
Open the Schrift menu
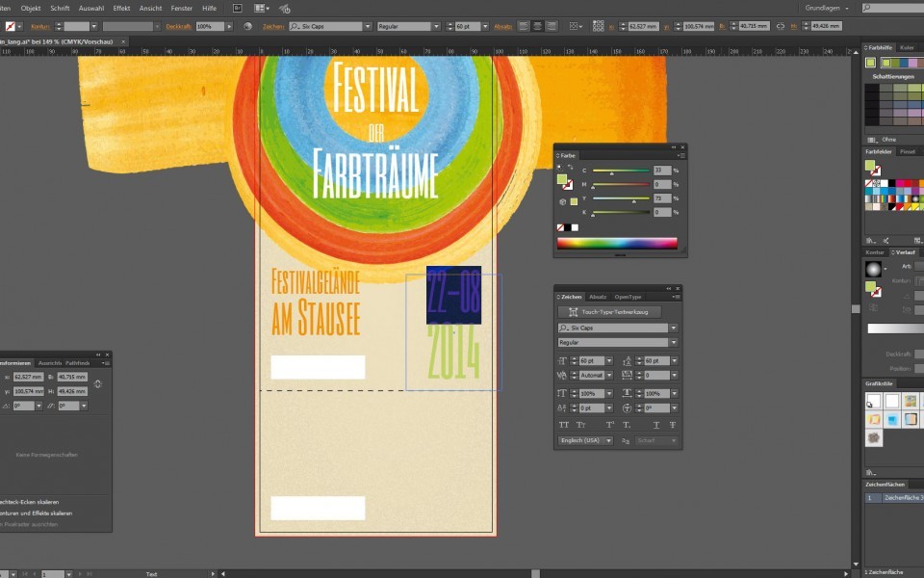pos(60,9)
